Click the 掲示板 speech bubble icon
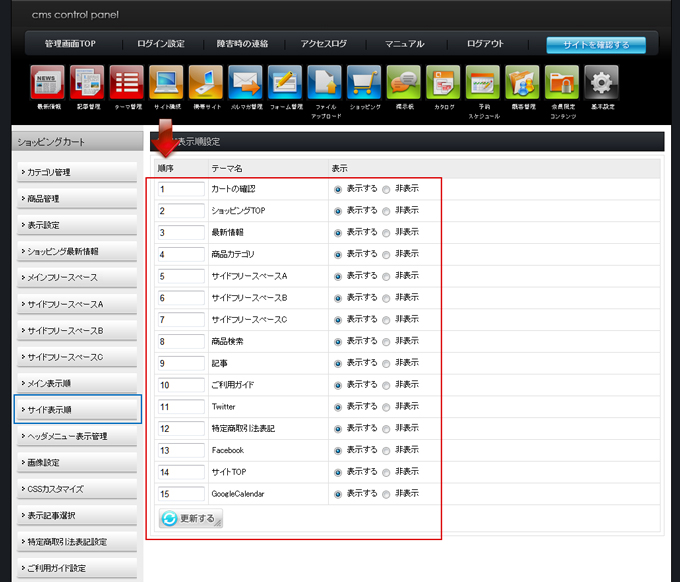Image resolution: width=680 pixels, height=582 pixels. pos(403,82)
